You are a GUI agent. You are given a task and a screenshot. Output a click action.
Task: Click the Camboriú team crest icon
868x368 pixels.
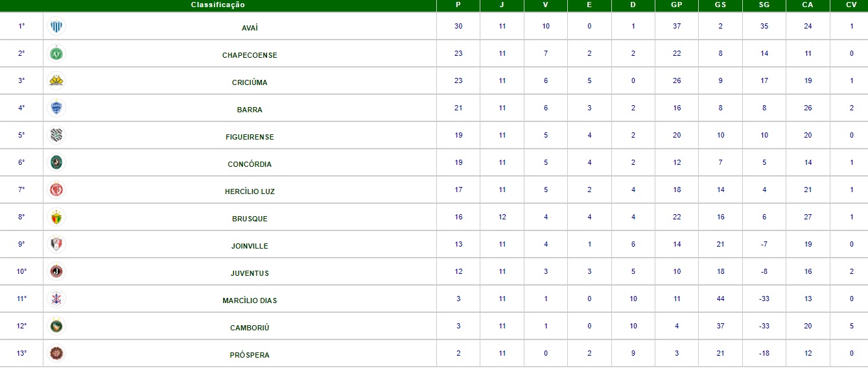click(57, 326)
